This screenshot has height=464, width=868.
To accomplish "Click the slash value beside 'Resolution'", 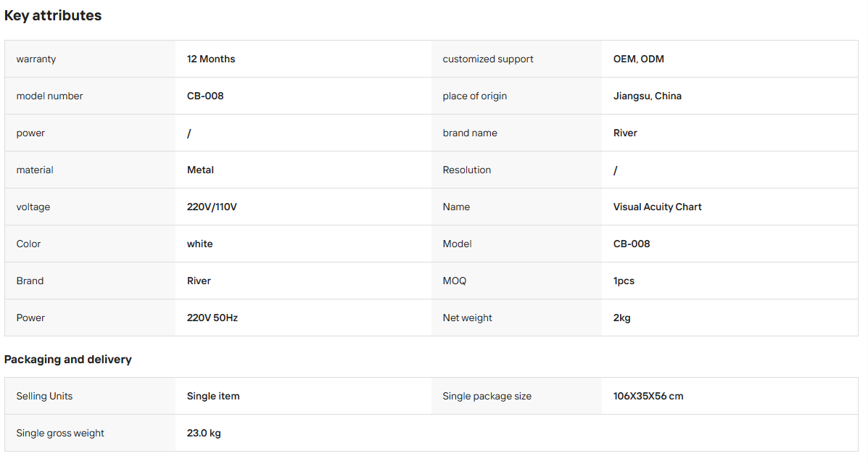I will (616, 170).
